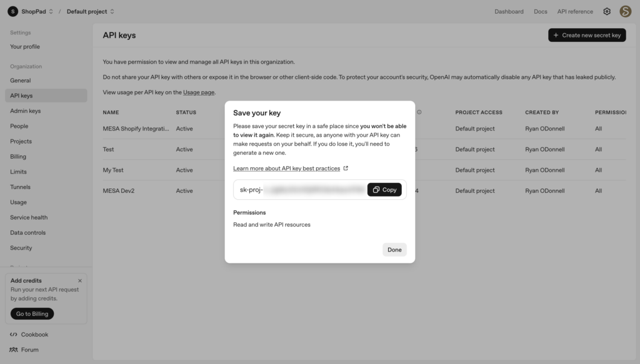Navigate to Service health settings
640x364 pixels.
pos(27,217)
